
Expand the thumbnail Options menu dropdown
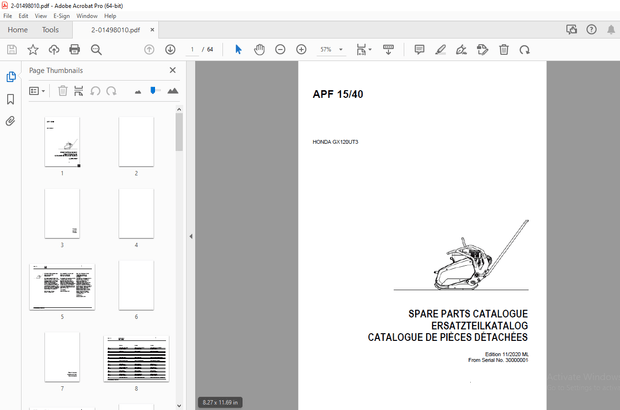38,91
